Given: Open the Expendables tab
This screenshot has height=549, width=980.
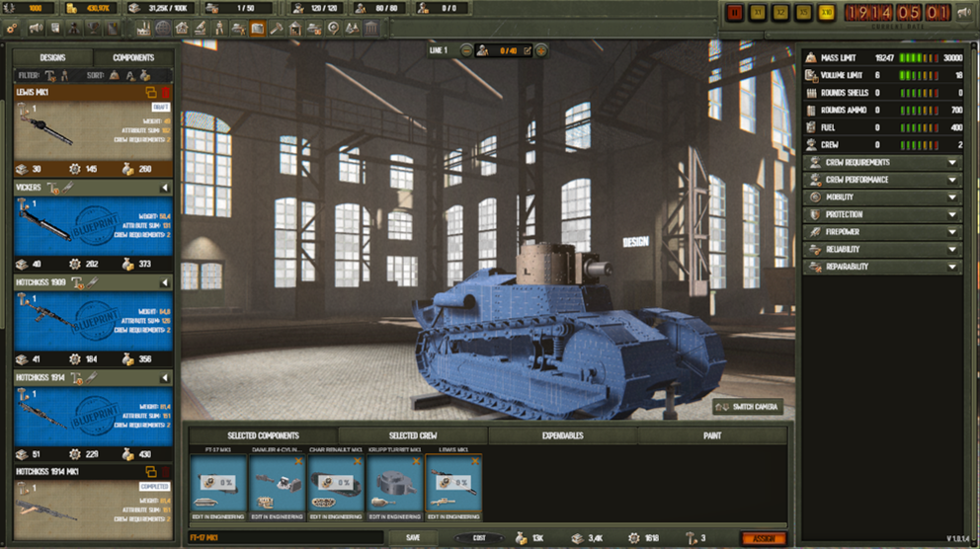Looking at the screenshot, I should (562, 436).
